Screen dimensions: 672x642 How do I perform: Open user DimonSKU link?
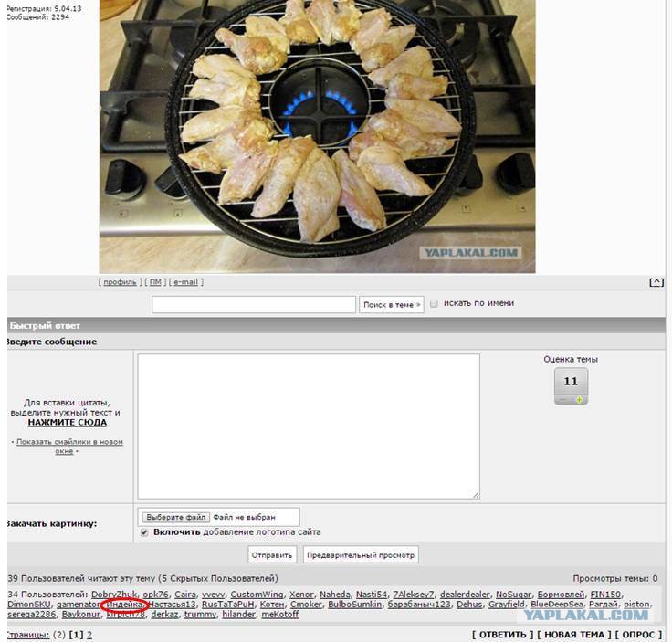[28, 605]
